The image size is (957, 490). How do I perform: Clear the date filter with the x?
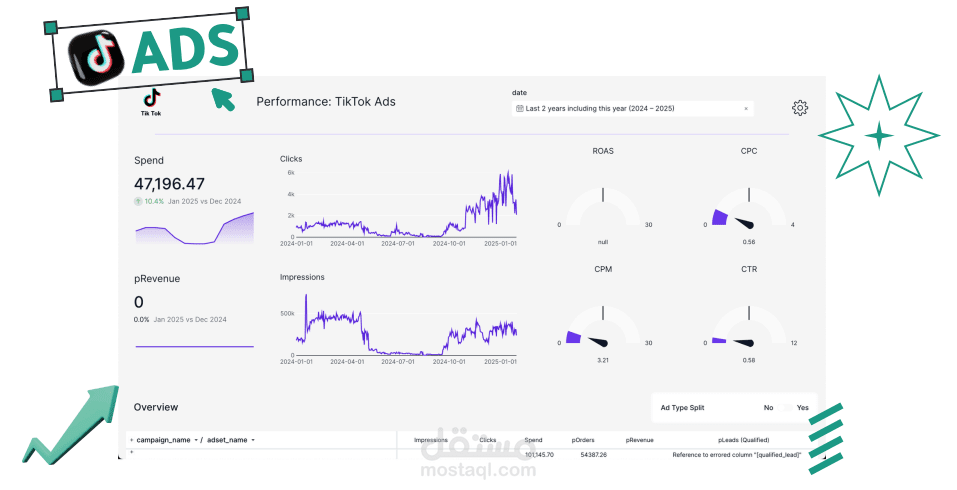(746, 109)
